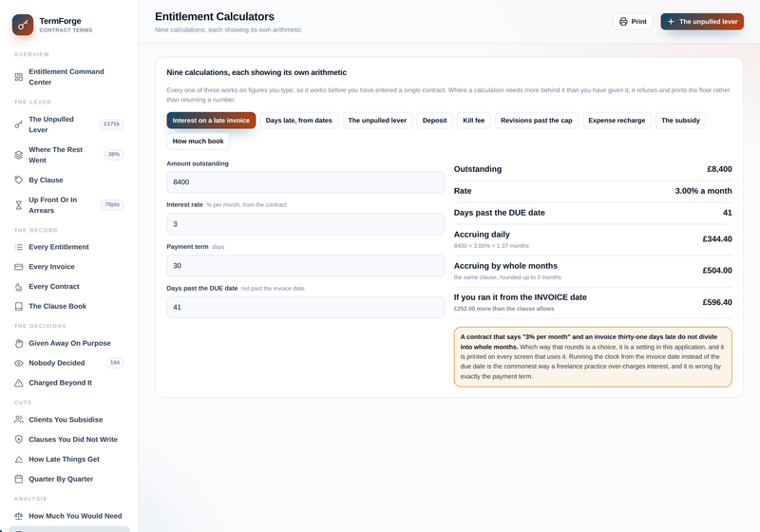
Task: Open The Clause Book
Action: click(68, 306)
